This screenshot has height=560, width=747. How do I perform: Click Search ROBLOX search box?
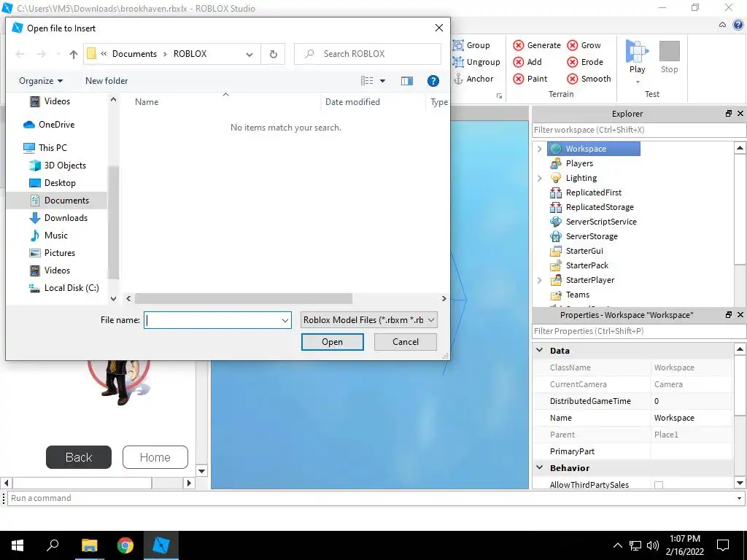point(368,54)
